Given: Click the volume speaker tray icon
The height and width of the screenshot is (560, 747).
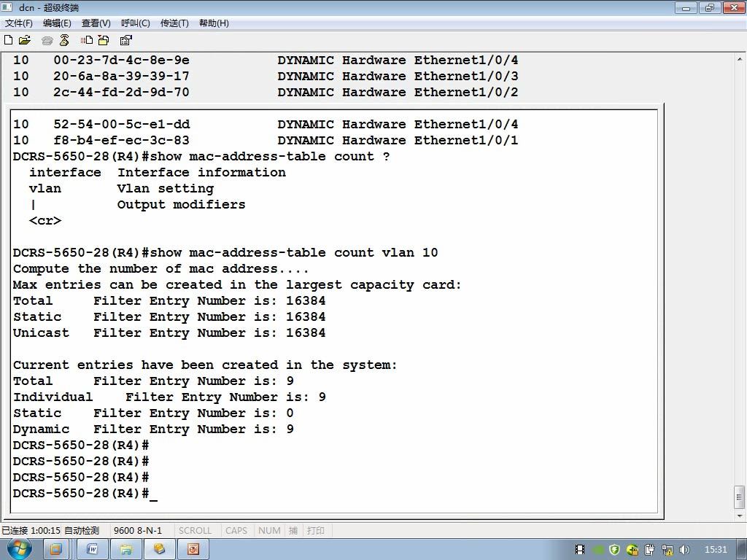Looking at the screenshot, I should tap(684, 550).
